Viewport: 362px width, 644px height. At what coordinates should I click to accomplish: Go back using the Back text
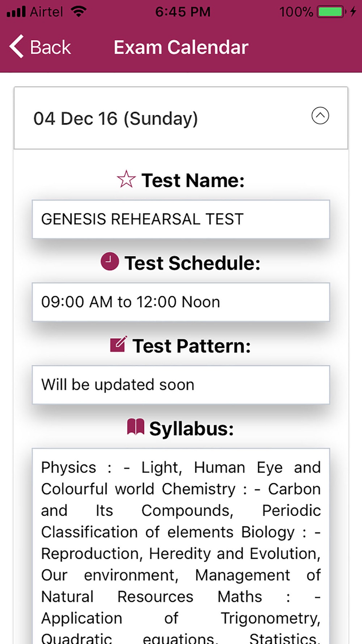(50, 47)
